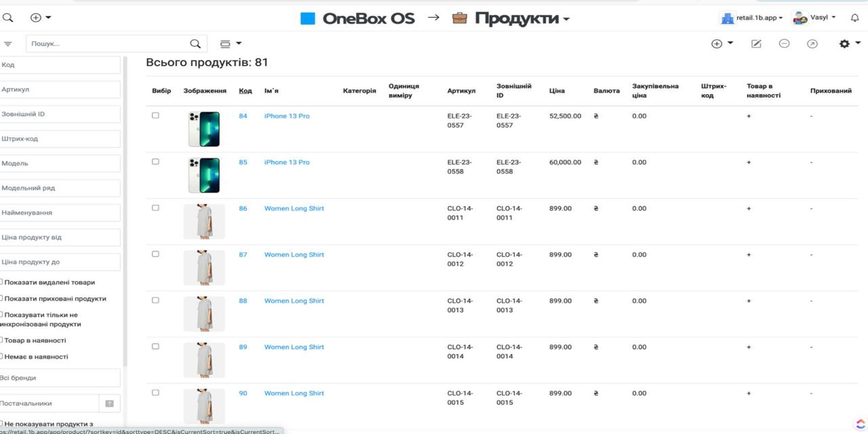Open global search magnifier icon
Viewport: 868px width, 434px height.
pos(8,18)
